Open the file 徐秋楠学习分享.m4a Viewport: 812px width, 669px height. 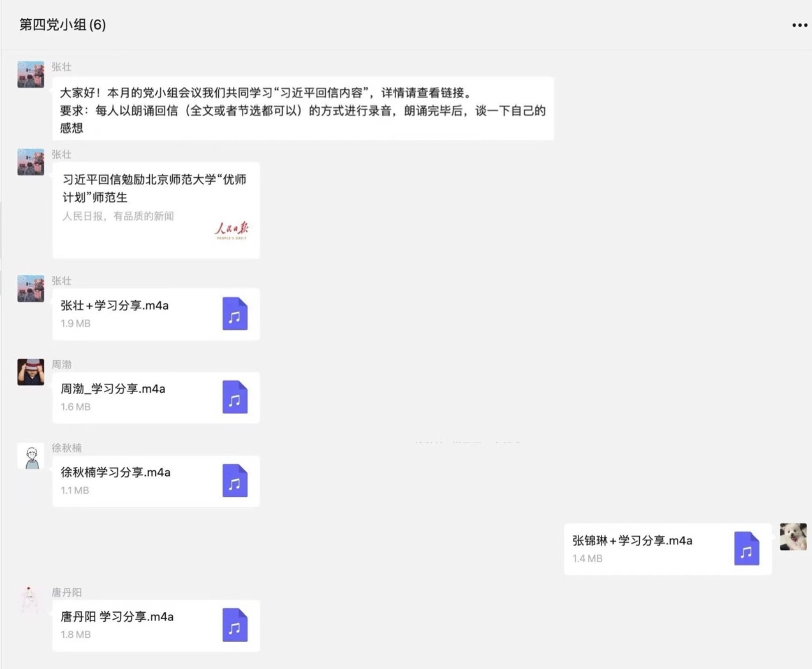(x=131, y=480)
